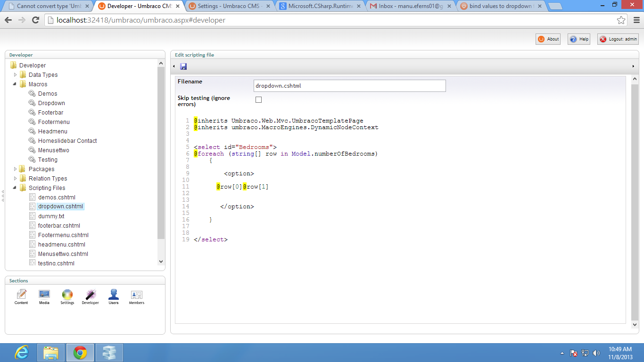Image resolution: width=644 pixels, height=362 pixels.
Task: Click the Help button
Action: pyautogui.click(x=579, y=39)
